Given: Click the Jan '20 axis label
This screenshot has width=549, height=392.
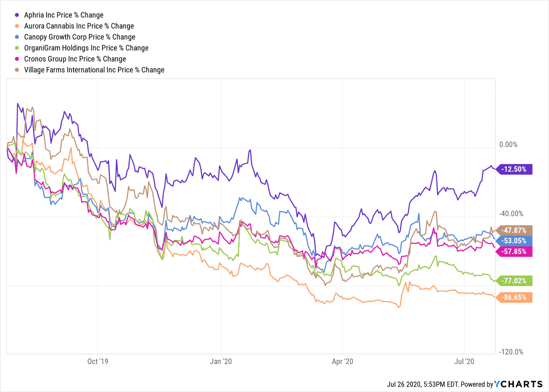Looking at the screenshot, I should point(221,361).
